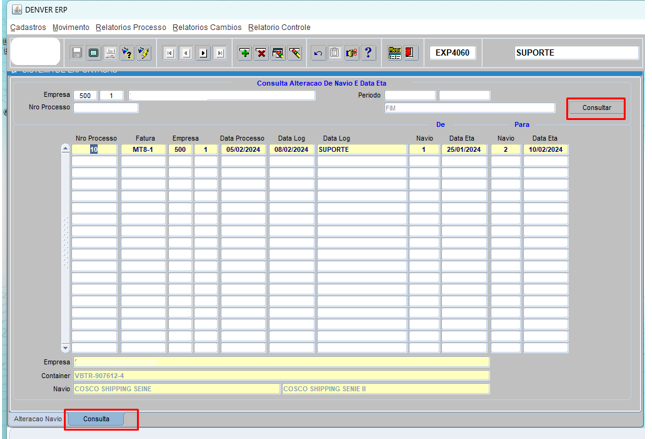Click Data Log cell 08/02/2024
The width and height of the screenshot is (652, 439).
pos(291,150)
